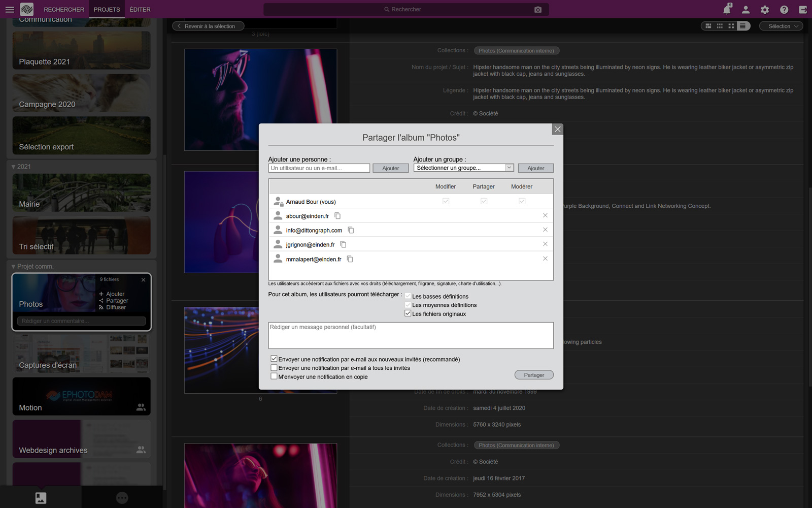Click the camera icon in search bar
This screenshot has width=812, height=508.
(x=538, y=10)
